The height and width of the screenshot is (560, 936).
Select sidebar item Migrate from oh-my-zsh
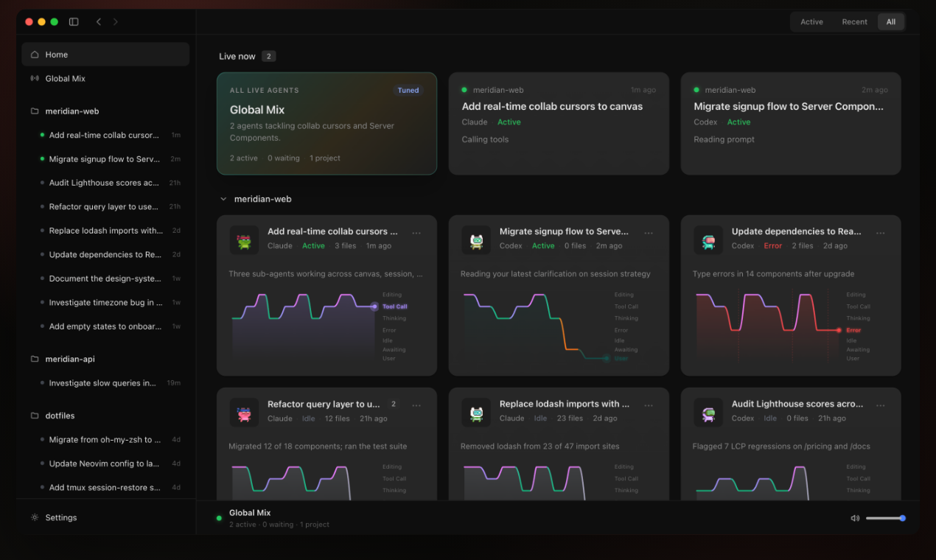click(105, 439)
